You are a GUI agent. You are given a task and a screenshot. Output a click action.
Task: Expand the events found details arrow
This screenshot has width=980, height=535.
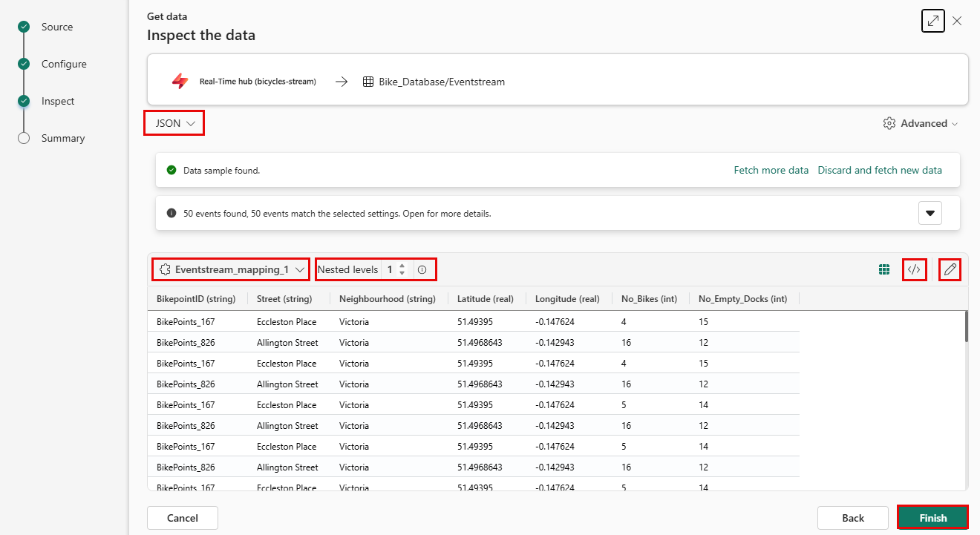pyautogui.click(x=930, y=214)
